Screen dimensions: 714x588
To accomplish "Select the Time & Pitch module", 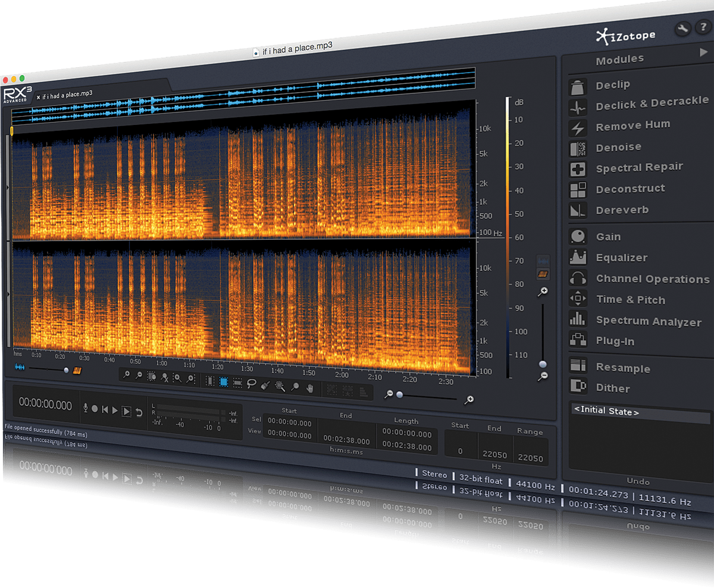I will point(631,300).
